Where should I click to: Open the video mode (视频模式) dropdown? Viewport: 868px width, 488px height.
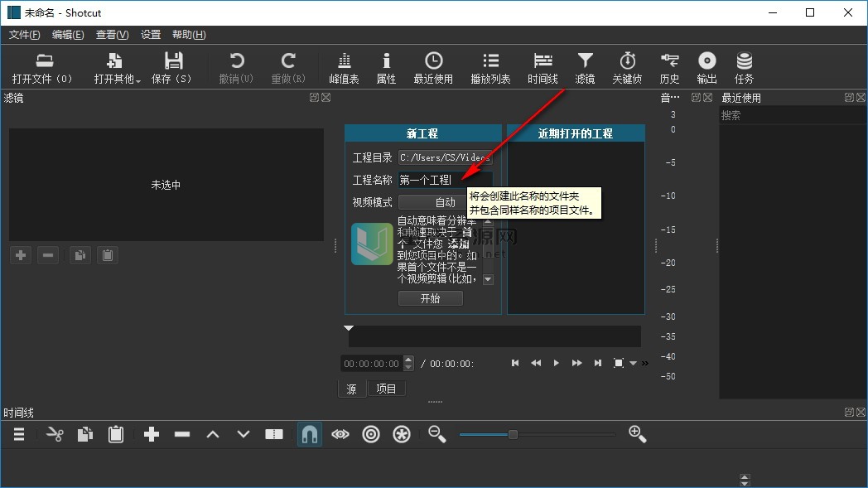point(445,202)
